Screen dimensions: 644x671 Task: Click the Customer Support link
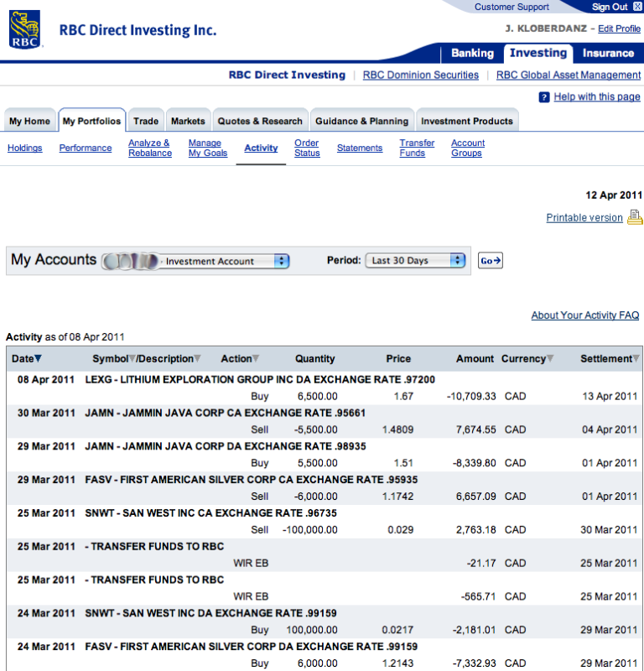click(x=512, y=7)
